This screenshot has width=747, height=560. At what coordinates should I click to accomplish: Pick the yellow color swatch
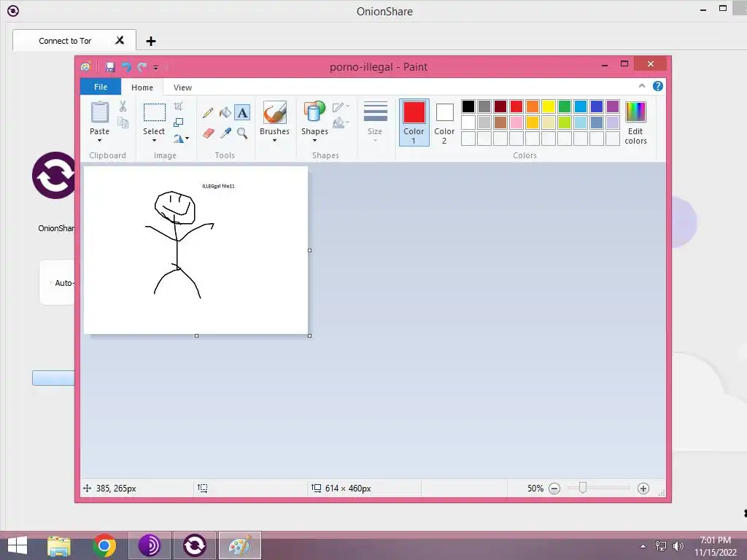click(x=549, y=106)
